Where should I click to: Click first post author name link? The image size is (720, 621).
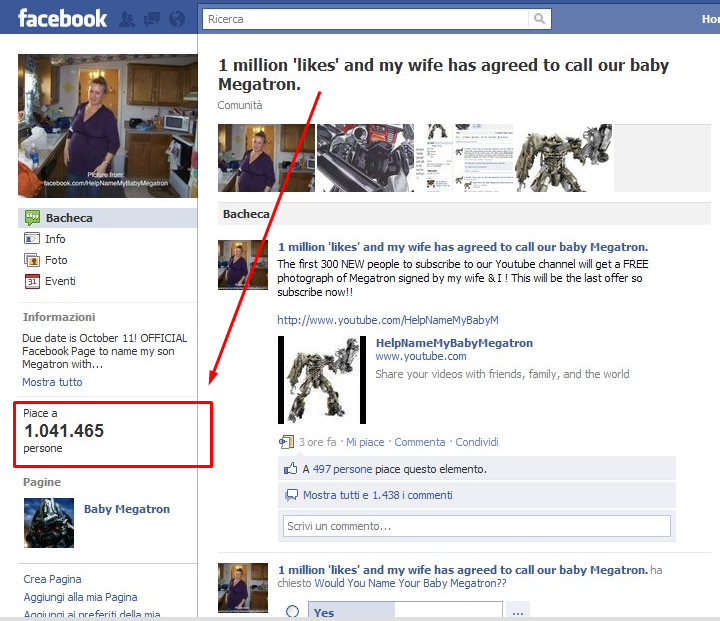coord(463,247)
